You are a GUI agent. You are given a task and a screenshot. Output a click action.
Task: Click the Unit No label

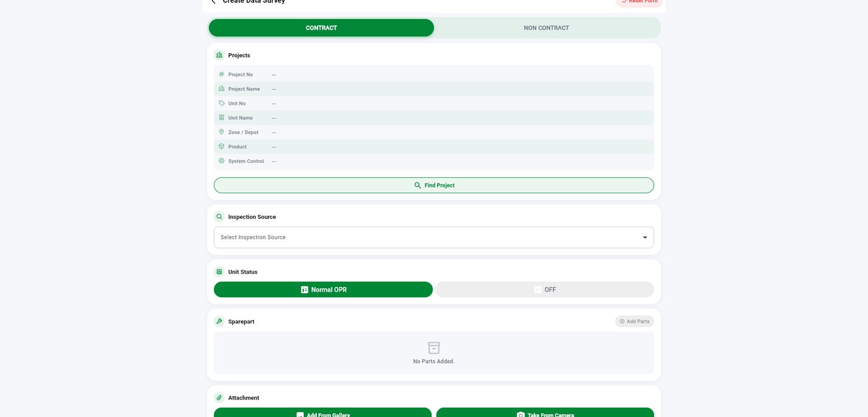(x=237, y=103)
